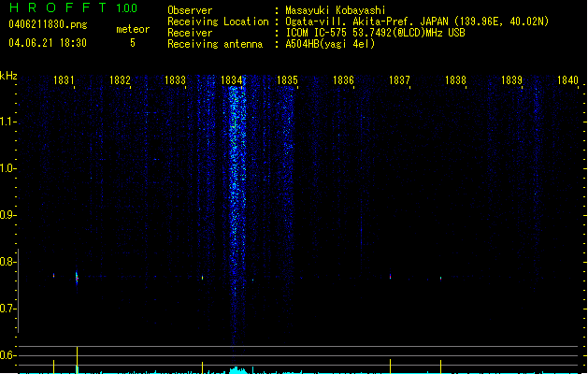Viewport: 588px width, 374px height.
Task: Click the meteor echo dot between 1833 and 1834
Action: [x=203, y=278]
